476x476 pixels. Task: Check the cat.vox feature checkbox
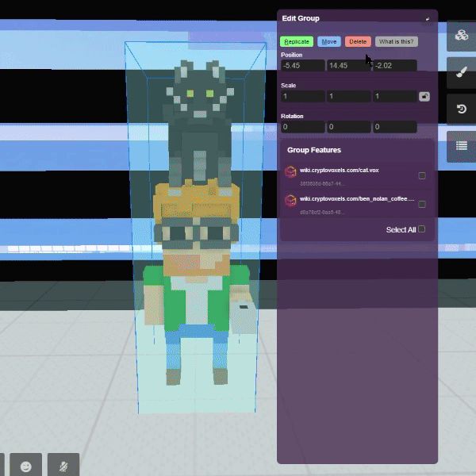(x=422, y=176)
